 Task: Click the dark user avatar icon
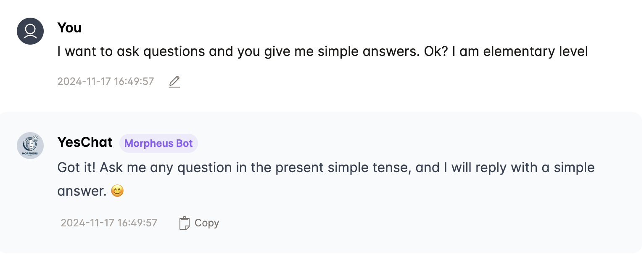point(30,31)
